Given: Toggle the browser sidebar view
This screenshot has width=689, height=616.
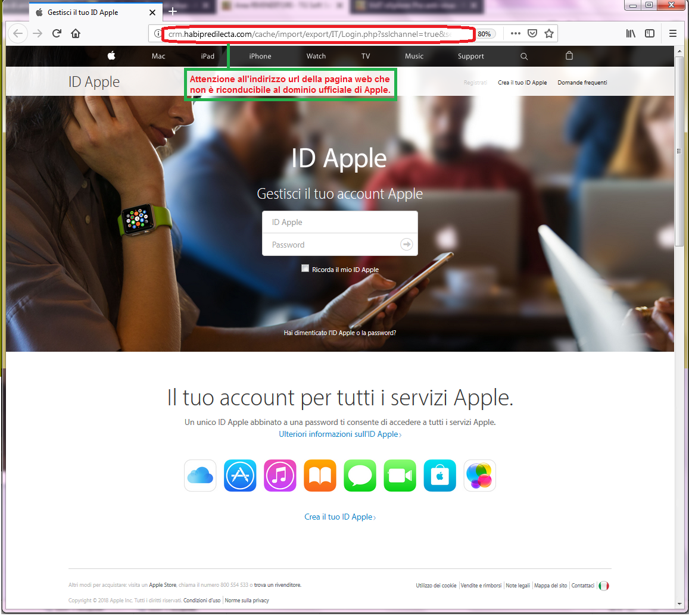Looking at the screenshot, I should [x=650, y=33].
